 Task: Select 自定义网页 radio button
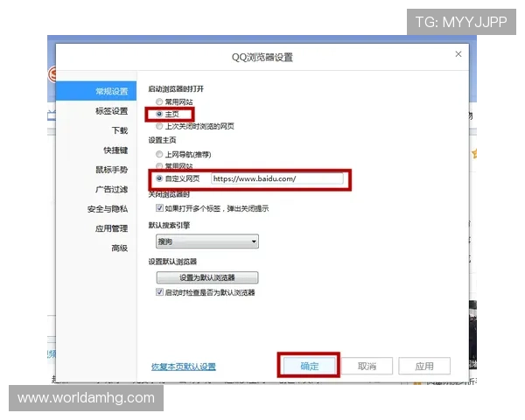click(159, 178)
